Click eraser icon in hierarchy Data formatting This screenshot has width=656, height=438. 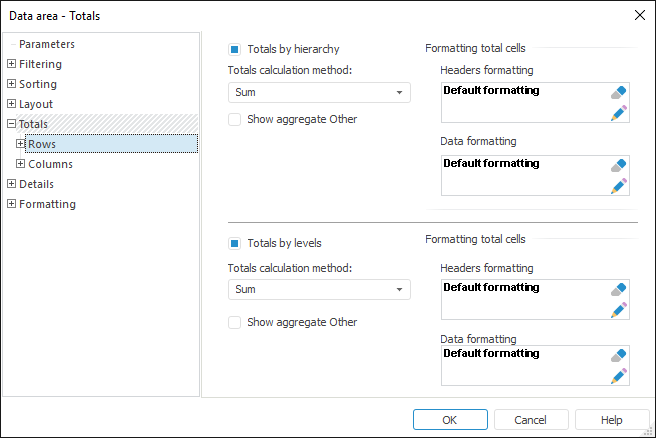click(619, 165)
